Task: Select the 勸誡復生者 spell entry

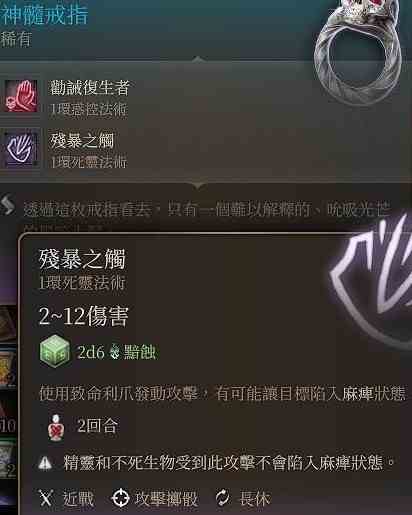Action: (67, 96)
